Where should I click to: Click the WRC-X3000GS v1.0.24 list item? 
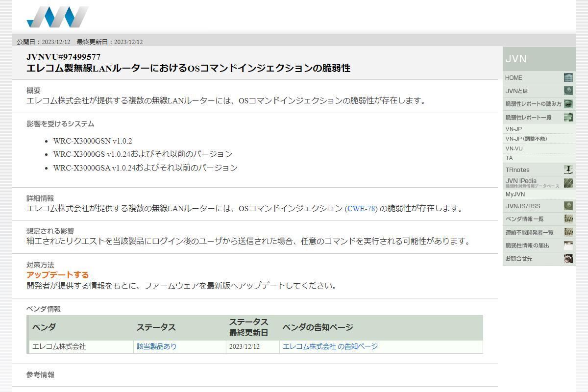point(143,154)
